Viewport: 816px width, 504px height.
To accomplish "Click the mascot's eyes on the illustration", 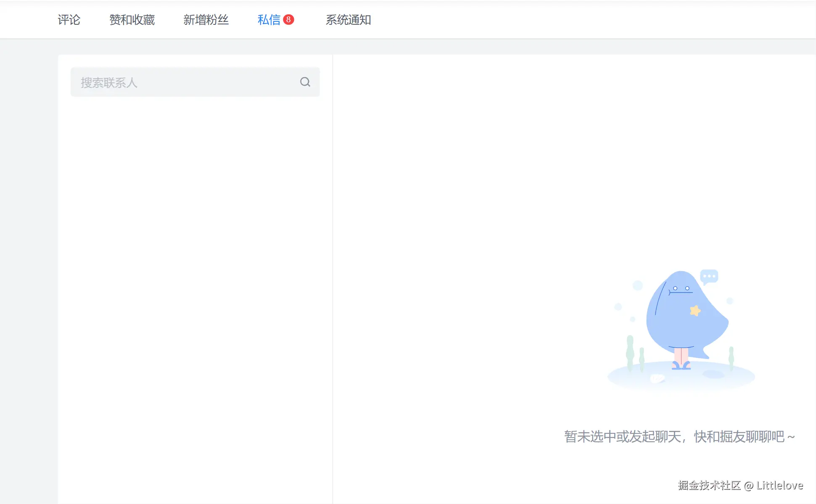I will [680, 287].
